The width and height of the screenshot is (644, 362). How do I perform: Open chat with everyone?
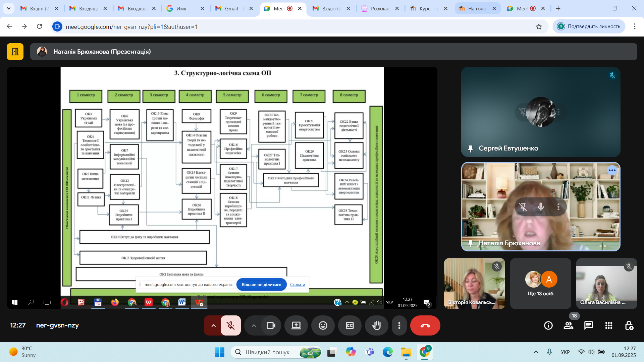(x=589, y=325)
